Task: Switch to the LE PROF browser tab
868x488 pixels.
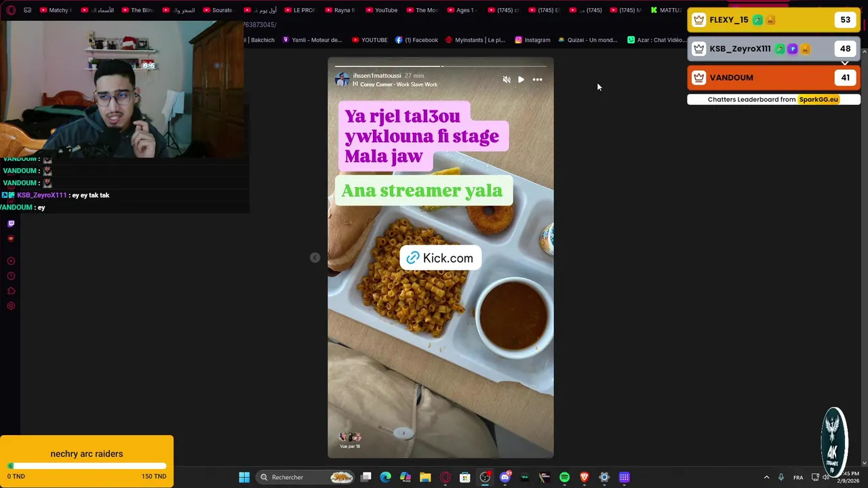Action: [x=300, y=10]
